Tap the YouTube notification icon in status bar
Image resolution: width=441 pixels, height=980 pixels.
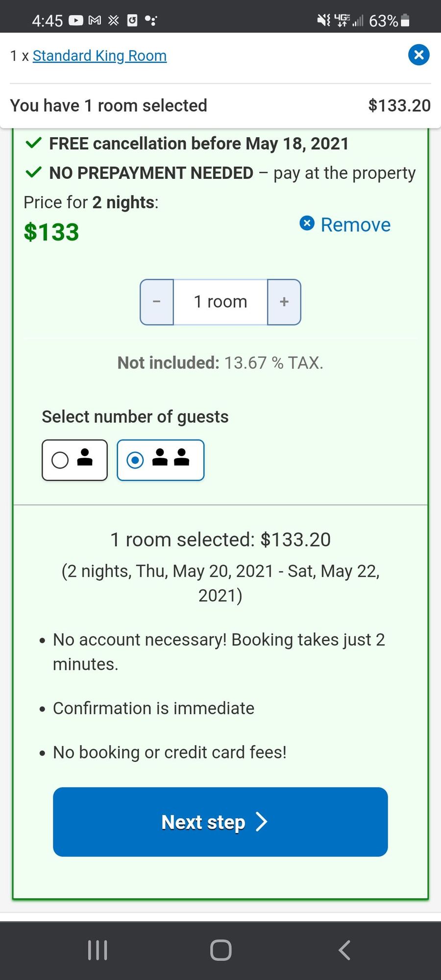coord(76,21)
